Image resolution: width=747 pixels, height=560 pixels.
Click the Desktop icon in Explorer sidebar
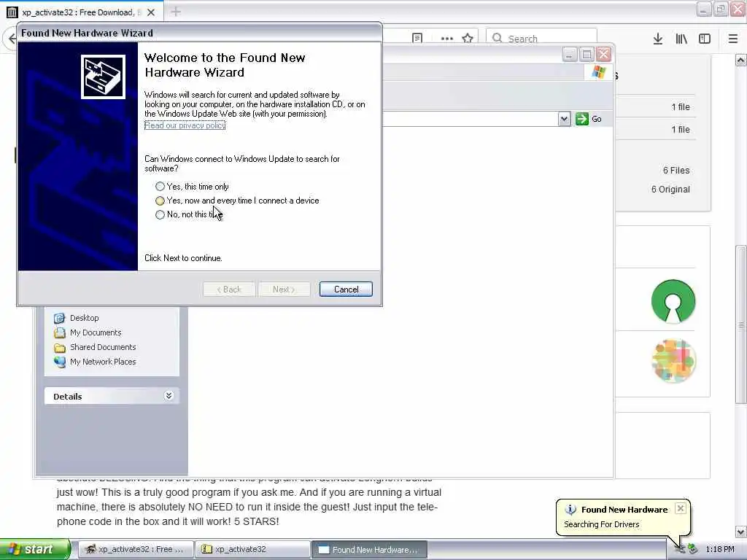pyautogui.click(x=60, y=318)
